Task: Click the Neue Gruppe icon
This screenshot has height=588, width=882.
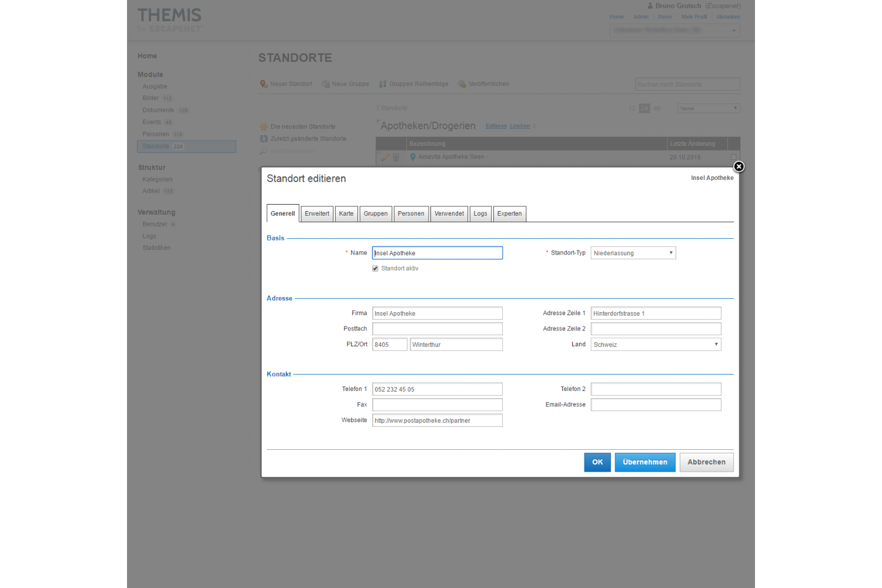Action: [x=325, y=84]
